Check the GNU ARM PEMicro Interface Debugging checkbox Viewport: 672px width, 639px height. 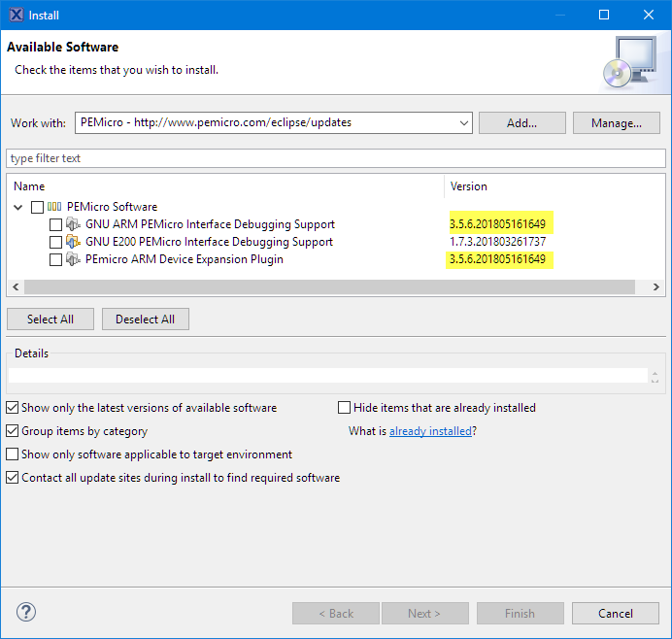(x=55, y=224)
